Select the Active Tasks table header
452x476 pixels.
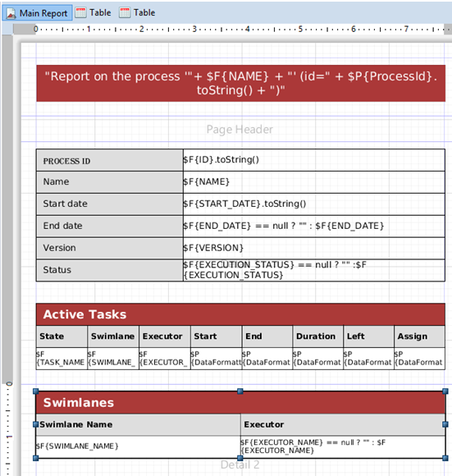coord(240,314)
